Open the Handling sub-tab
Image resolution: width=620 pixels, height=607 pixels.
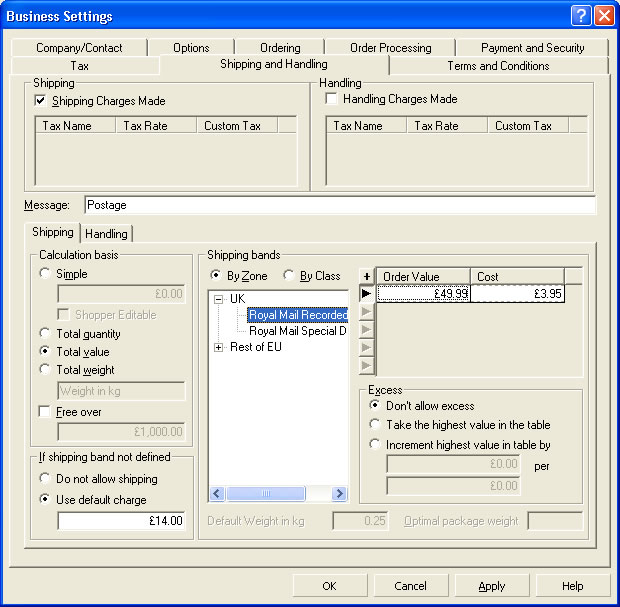(106, 234)
